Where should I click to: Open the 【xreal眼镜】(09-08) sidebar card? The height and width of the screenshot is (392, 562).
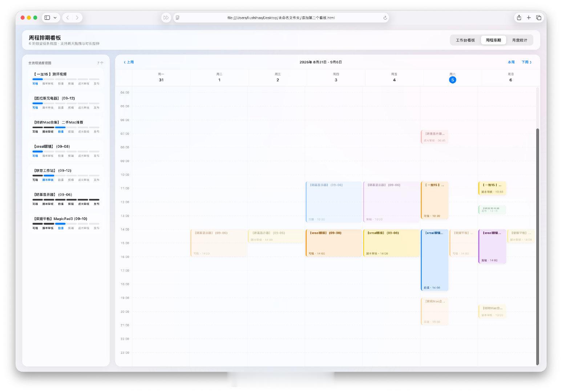click(66, 151)
